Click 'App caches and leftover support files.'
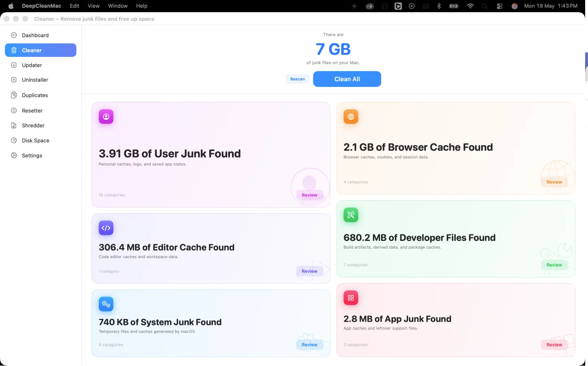The width and height of the screenshot is (588, 366). pyautogui.click(x=381, y=328)
